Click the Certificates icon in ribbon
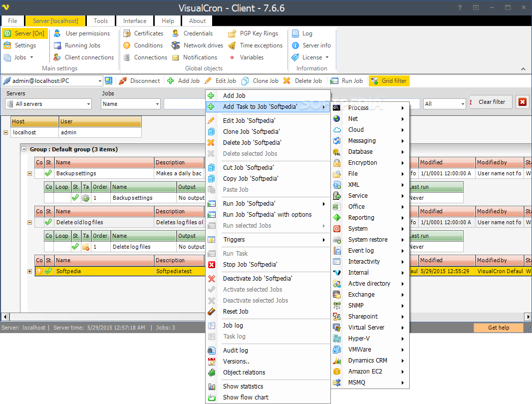The width and height of the screenshot is (532, 404). pos(127,33)
